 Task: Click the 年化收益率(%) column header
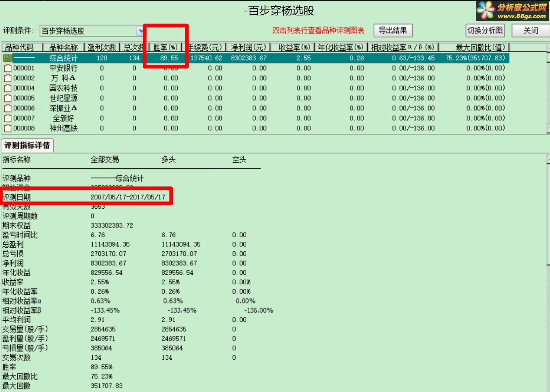(x=341, y=47)
